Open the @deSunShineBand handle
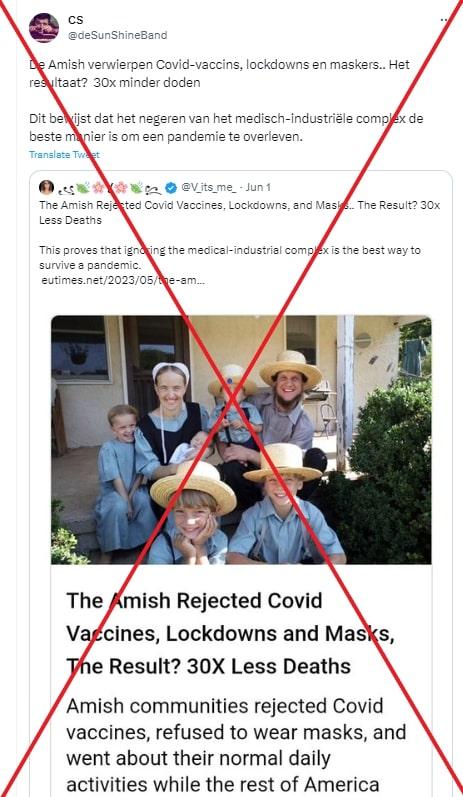The height and width of the screenshot is (797, 463). pos(117,35)
